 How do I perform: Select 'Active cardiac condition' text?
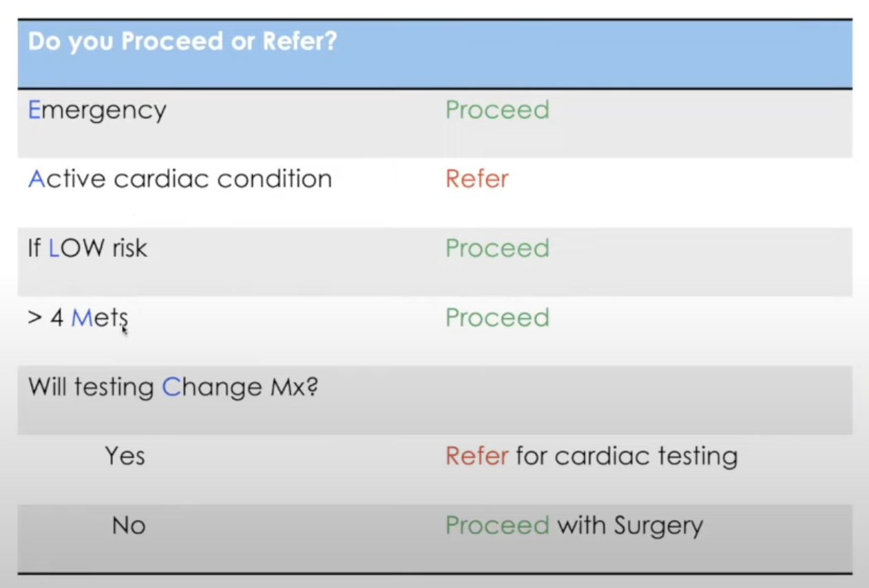click(180, 179)
